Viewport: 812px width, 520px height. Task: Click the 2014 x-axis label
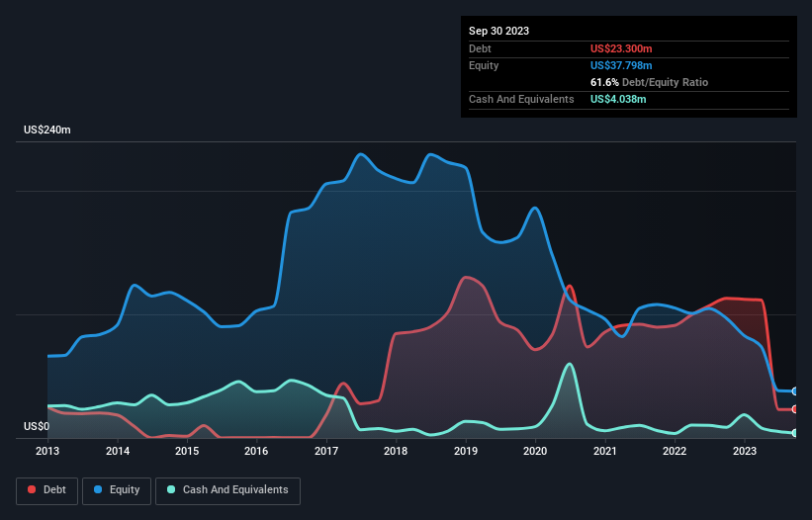[118, 451]
